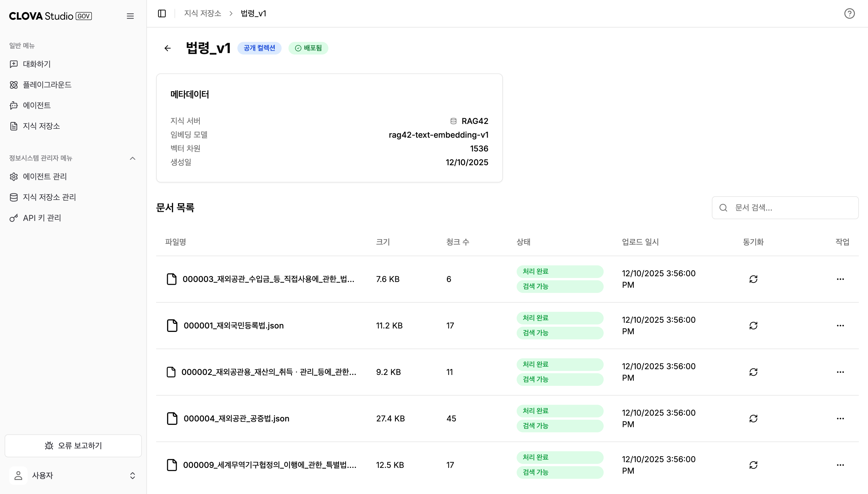Navigate to 지식 저장소 breadcrumb link
This screenshot has height=494, width=868.
click(202, 13)
